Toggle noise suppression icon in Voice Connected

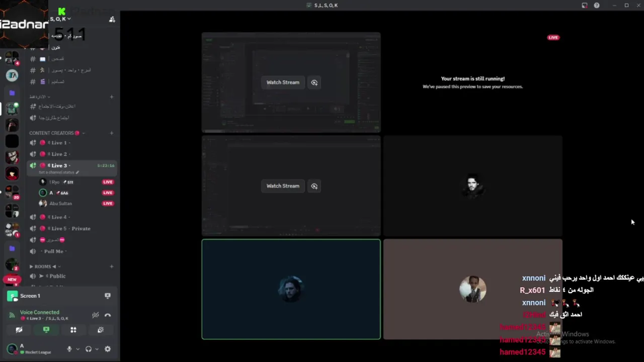point(95,315)
